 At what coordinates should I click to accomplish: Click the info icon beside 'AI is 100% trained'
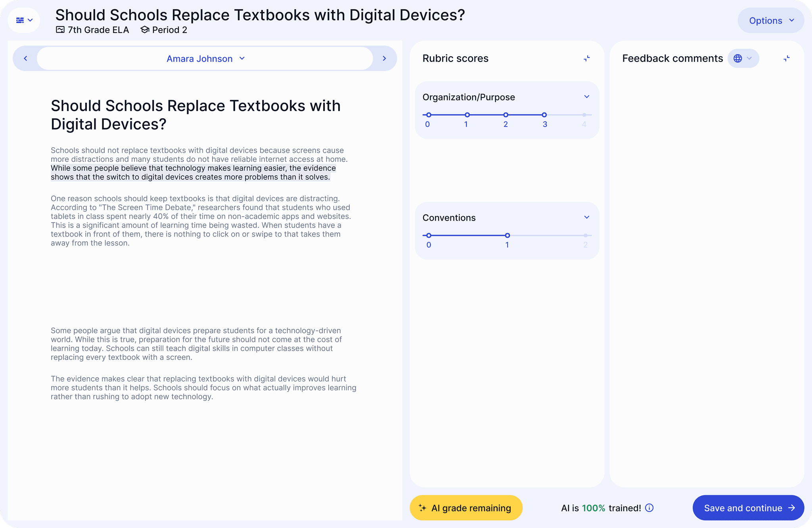point(649,508)
